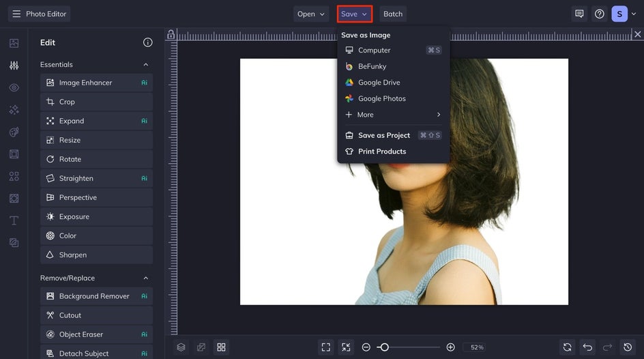Click the zoom out minus icon
Viewport: 644px width, 359px height.
coord(366,347)
